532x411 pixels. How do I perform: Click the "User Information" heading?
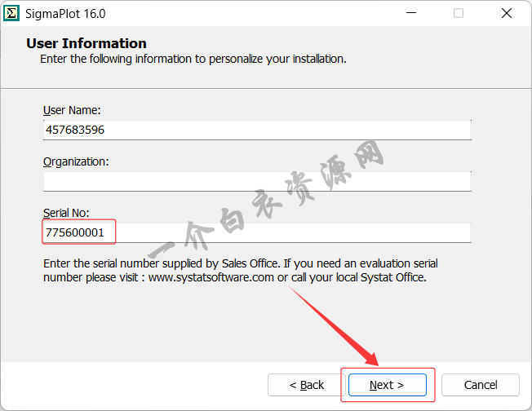(86, 43)
